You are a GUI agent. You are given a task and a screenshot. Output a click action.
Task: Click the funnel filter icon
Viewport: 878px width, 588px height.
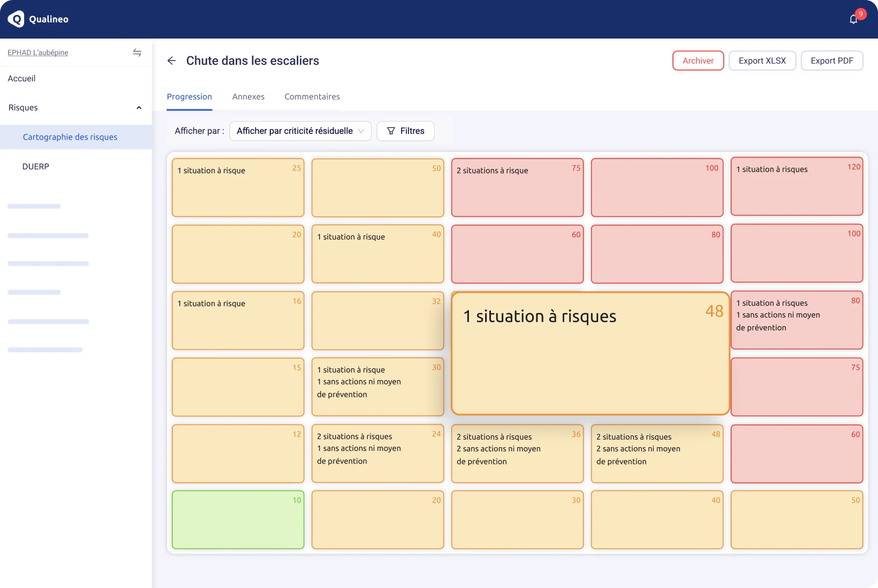tap(391, 131)
